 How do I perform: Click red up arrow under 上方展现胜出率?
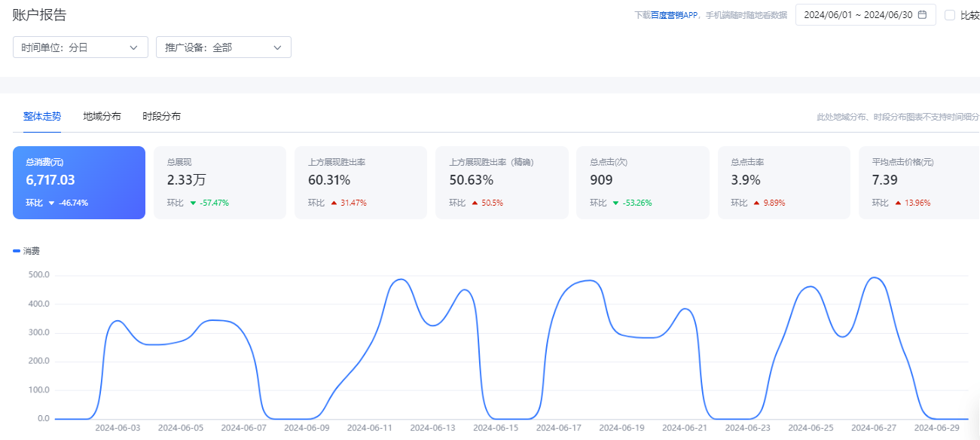pos(334,203)
